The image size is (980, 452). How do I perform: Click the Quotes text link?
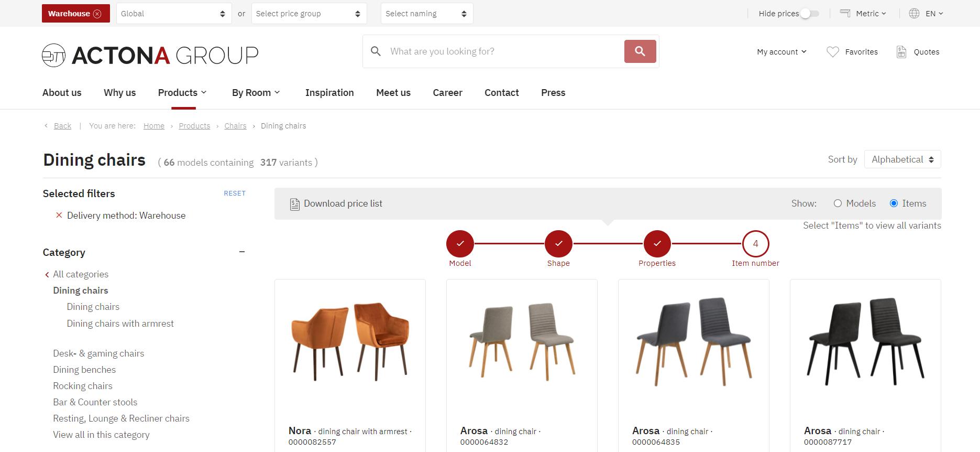pos(927,52)
